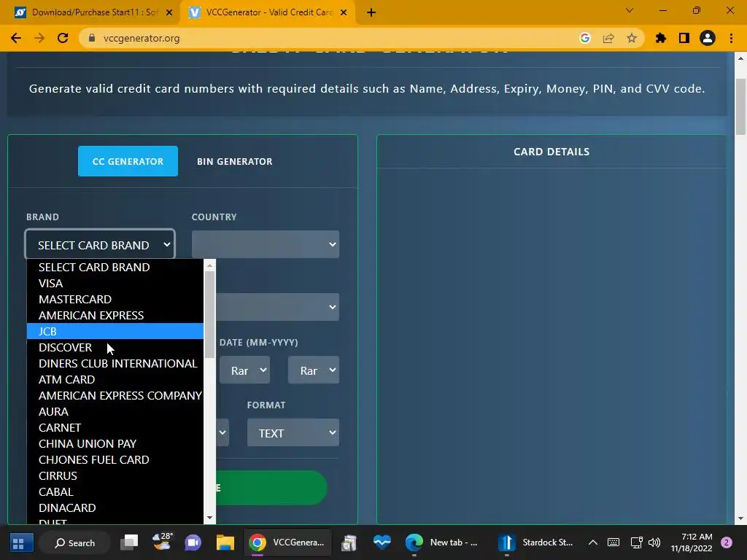This screenshot has height=560, width=747.
Task: Open weather widget showing 28°
Action: coord(162,542)
